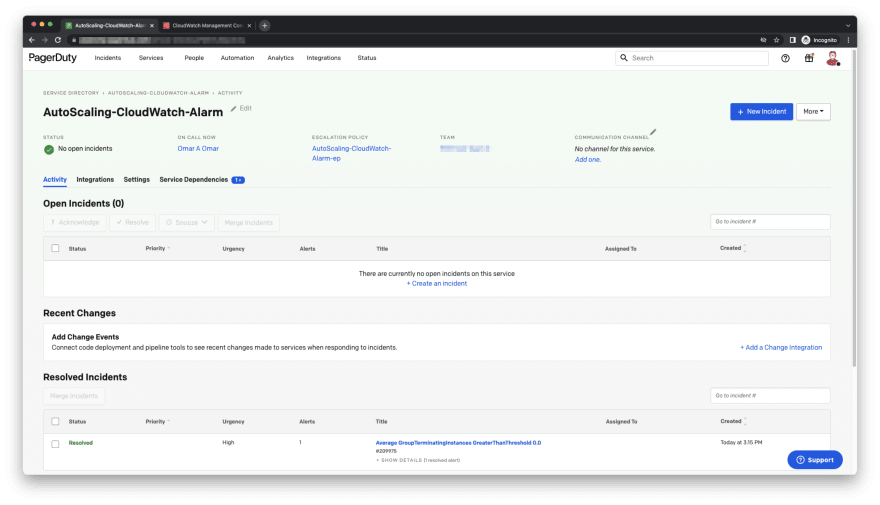Check the Resolved incident row checkbox
Image resolution: width=880 pixels, height=505 pixels.
[55, 444]
